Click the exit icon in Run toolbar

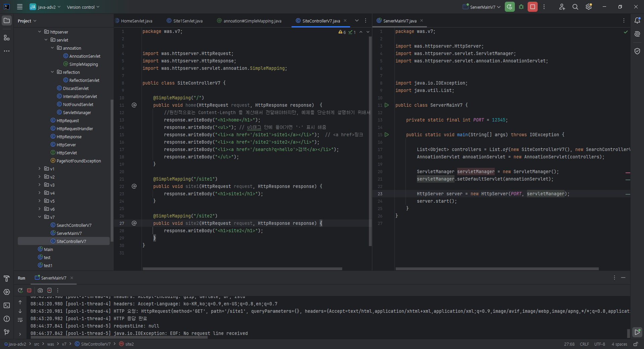click(x=49, y=290)
